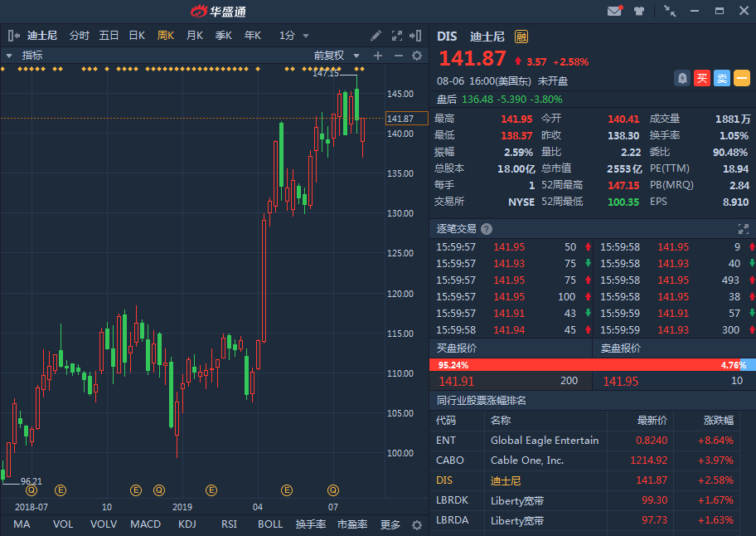
Task: Expand chart to fullscreen
Action: point(397,35)
